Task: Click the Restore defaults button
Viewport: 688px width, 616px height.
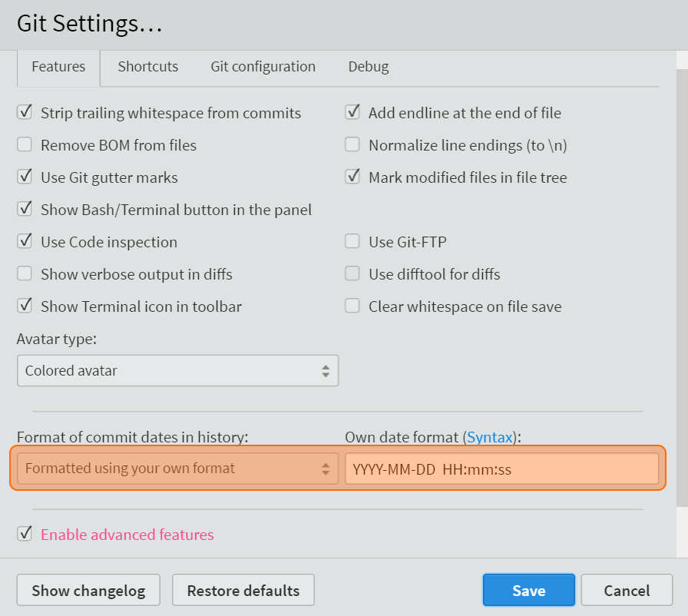Action: tap(243, 590)
